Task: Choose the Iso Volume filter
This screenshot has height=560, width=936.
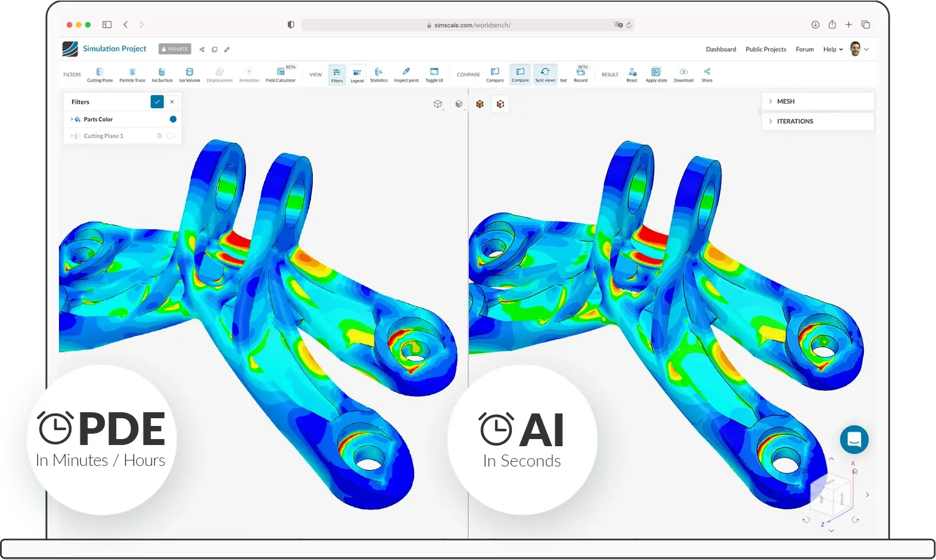Action: [189, 75]
